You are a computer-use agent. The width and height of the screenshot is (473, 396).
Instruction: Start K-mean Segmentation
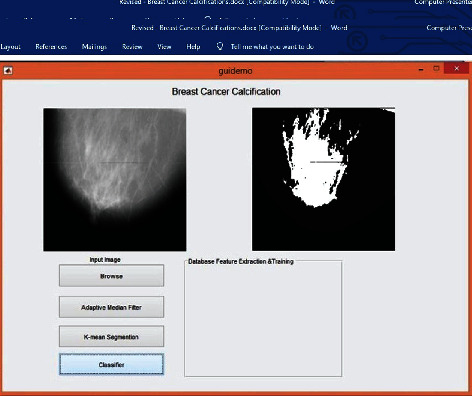[x=111, y=337]
